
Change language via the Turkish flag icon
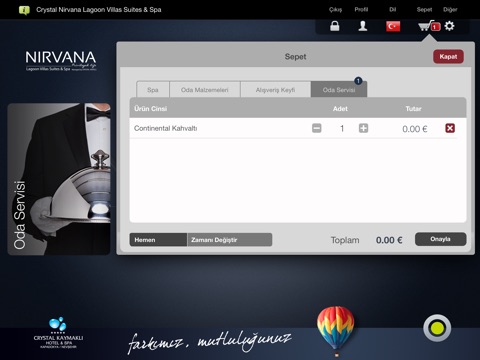click(x=393, y=26)
